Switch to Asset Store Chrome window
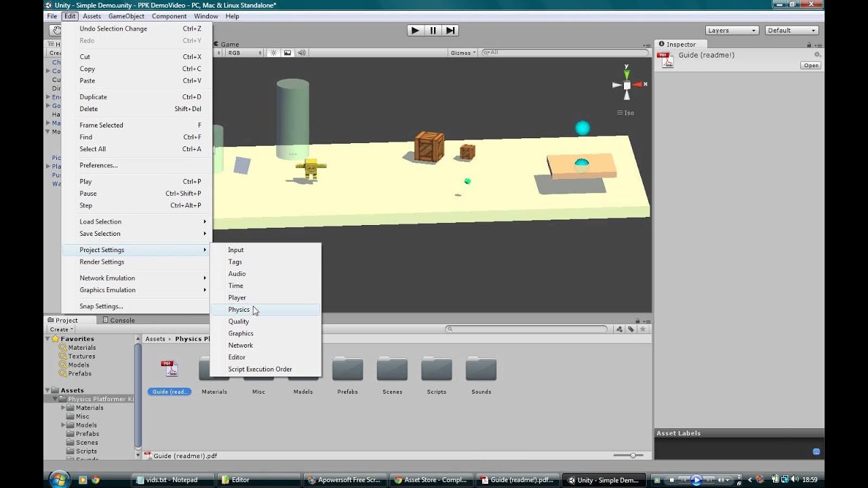The image size is (868, 488). point(431,480)
